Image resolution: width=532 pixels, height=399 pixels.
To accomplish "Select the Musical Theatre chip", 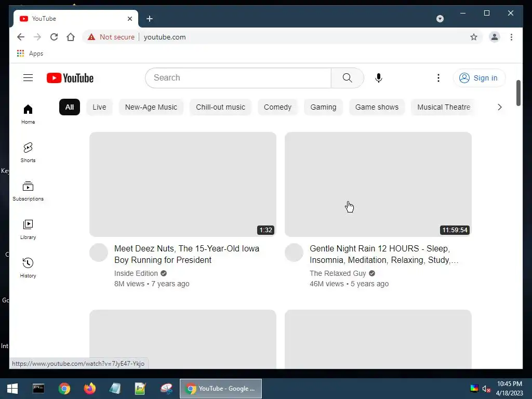I will pos(444,107).
